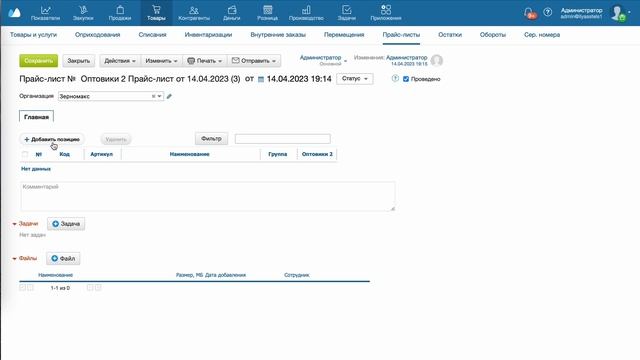Click the Удалить button
The image size is (640, 360).
116,139
